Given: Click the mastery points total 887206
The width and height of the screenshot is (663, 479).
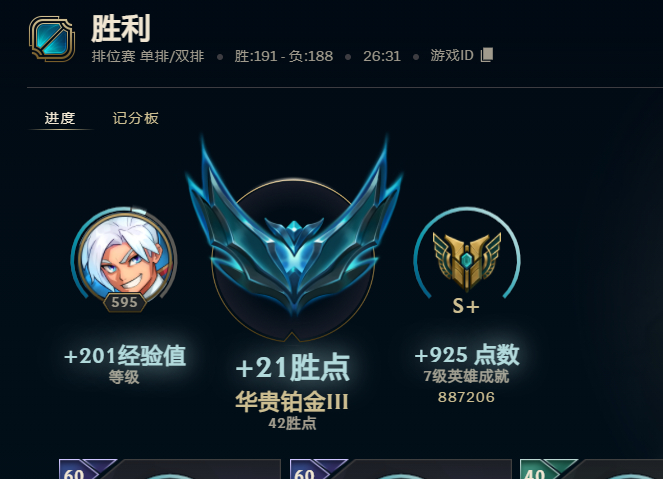Looking at the screenshot, I should (466, 397).
